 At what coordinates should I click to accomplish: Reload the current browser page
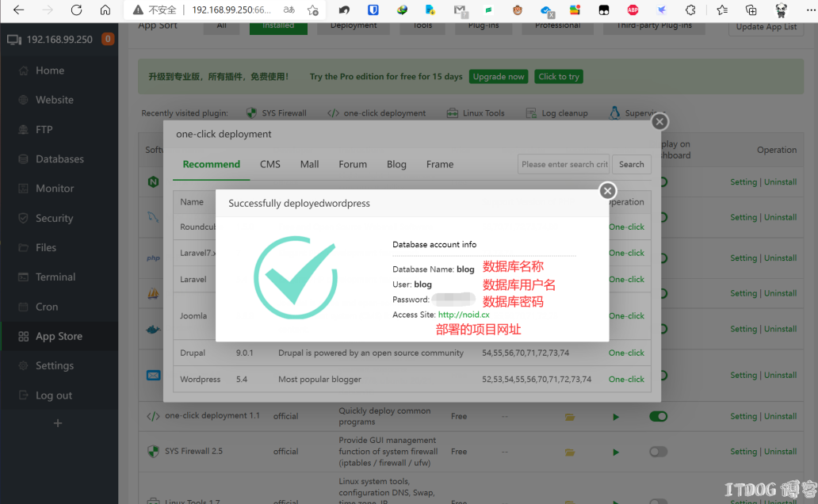click(76, 10)
